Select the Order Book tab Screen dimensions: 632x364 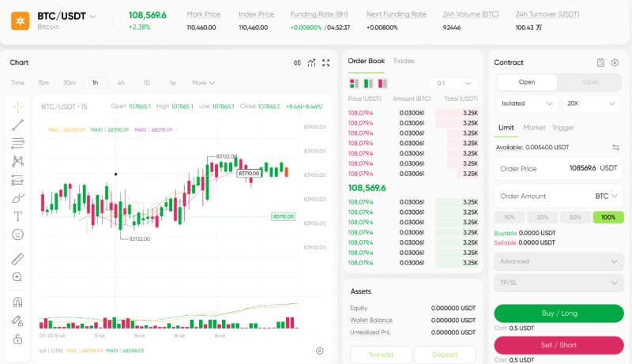367,61
